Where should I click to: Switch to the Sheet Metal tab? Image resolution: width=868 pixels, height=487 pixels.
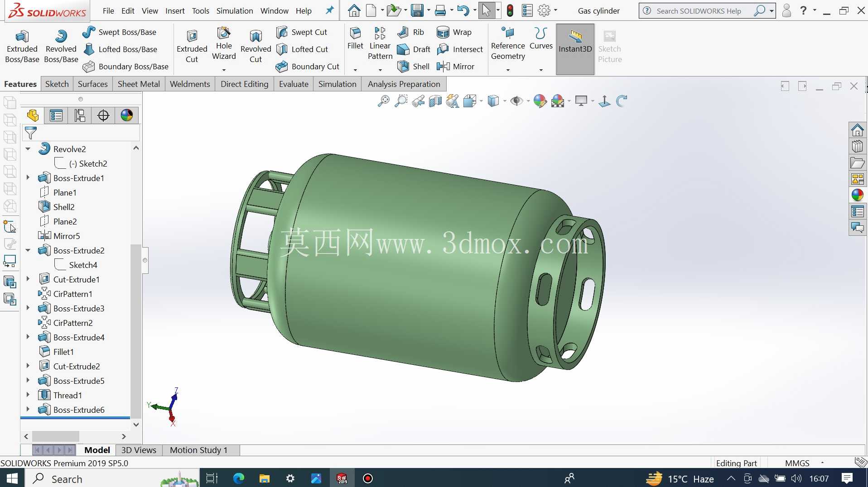[x=139, y=84]
